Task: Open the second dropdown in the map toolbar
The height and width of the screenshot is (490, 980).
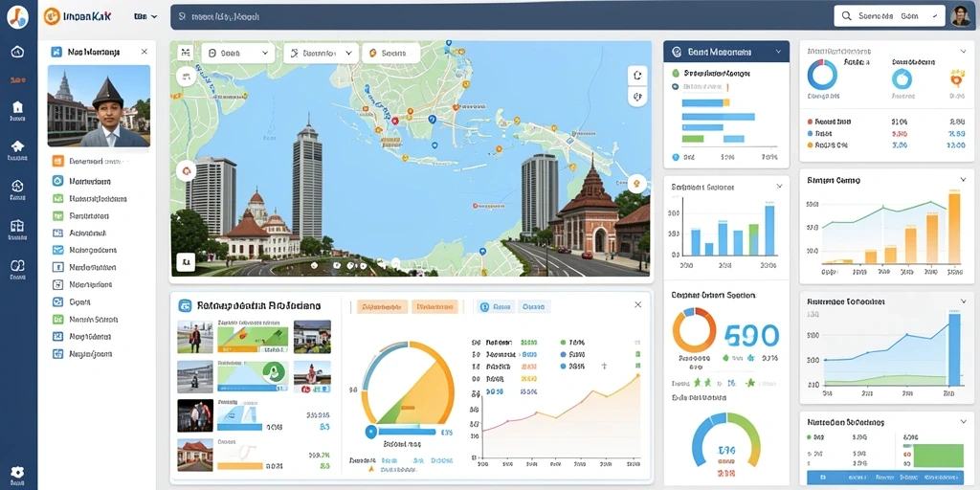Action: (322, 54)
